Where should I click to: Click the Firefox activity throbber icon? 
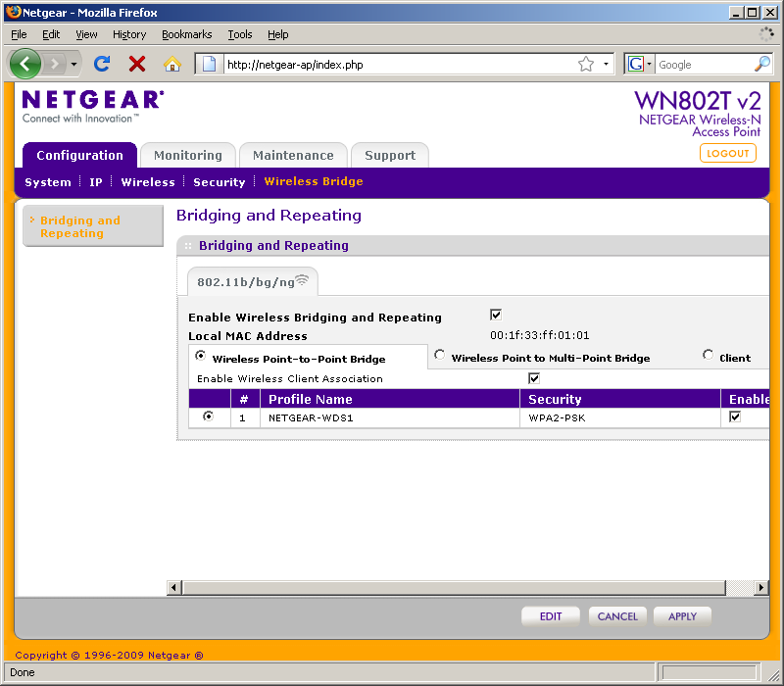click(x=766, y=34)
